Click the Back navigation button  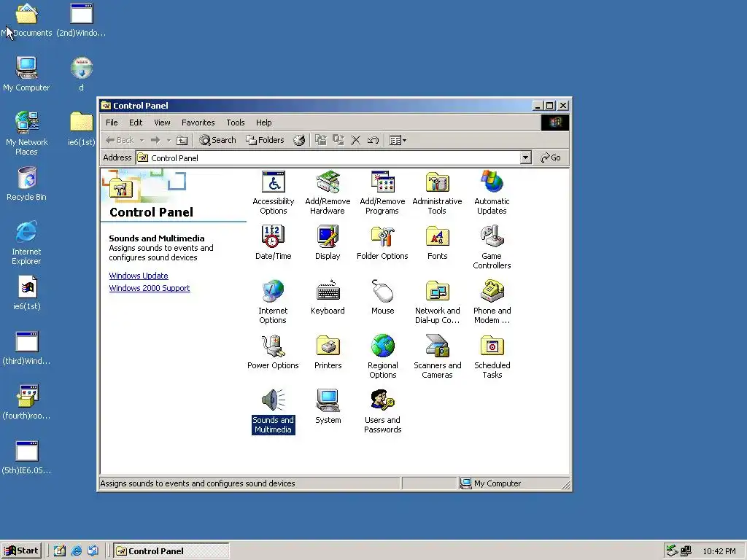pos(120,140)
